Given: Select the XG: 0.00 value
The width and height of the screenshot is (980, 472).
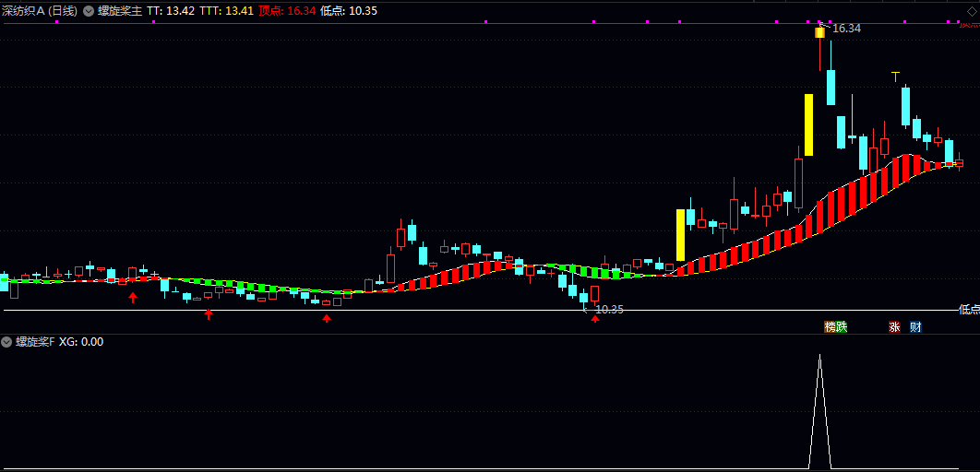Looking at the screenshot, I should coord(81,341).
